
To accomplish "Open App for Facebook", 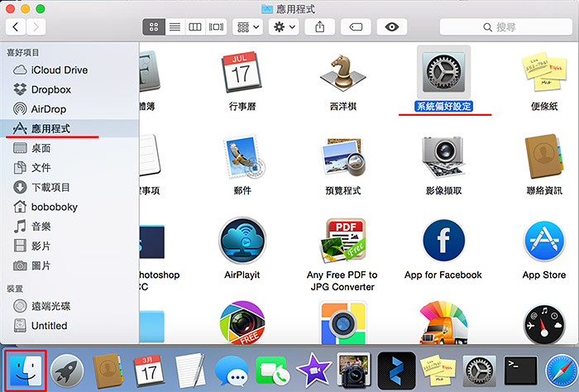I will tap(443, 241).
